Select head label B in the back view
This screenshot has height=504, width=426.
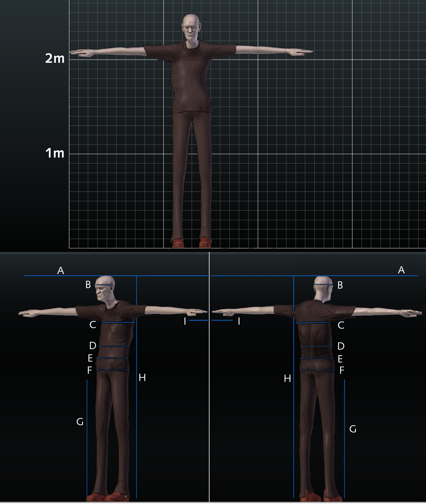coord(340,285)
